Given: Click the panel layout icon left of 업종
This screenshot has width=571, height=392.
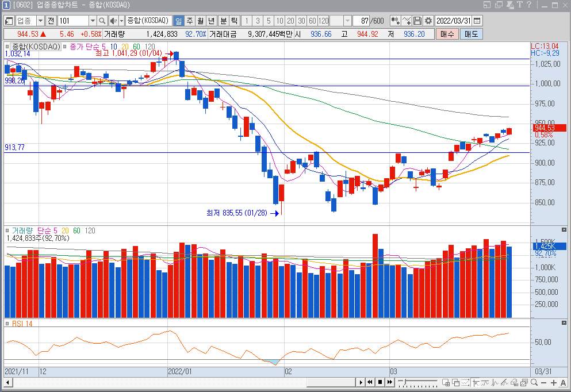Looking at the screenshot, I should (x=9, y=21).
